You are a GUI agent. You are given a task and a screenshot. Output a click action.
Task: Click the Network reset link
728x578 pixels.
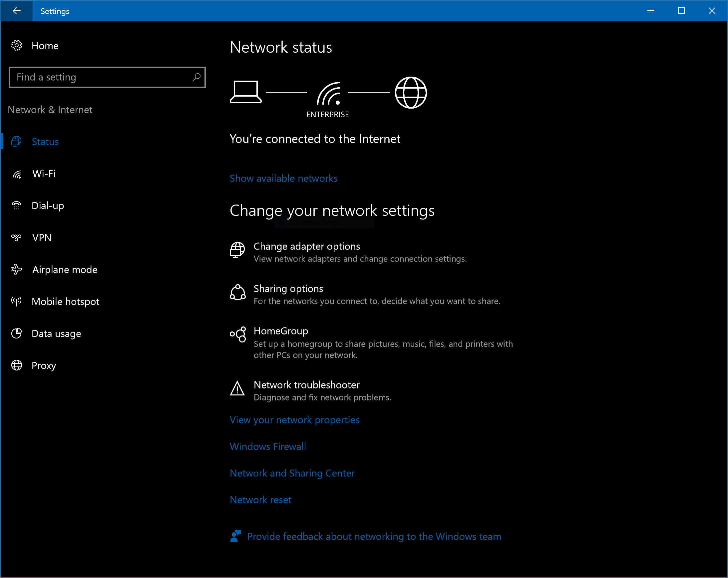(x=260, y=500)
